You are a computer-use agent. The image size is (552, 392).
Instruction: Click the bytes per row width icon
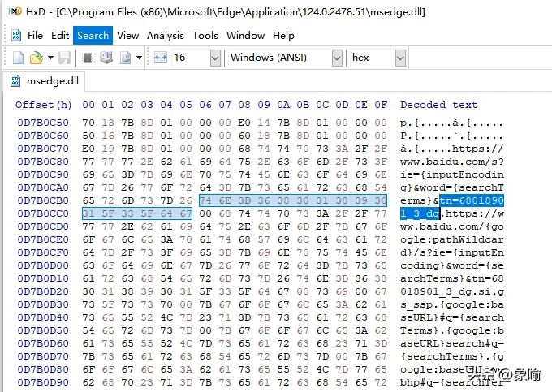[x=161, y=58]
